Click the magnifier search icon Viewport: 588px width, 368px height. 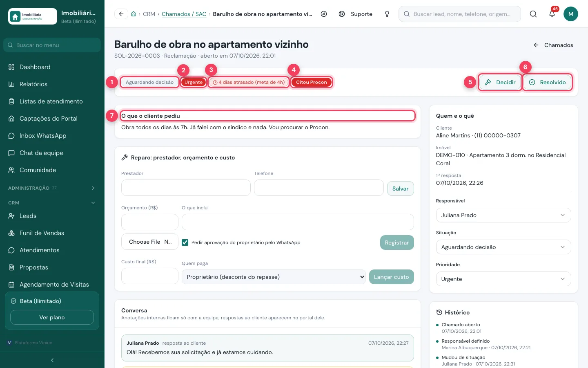(533, 14)
